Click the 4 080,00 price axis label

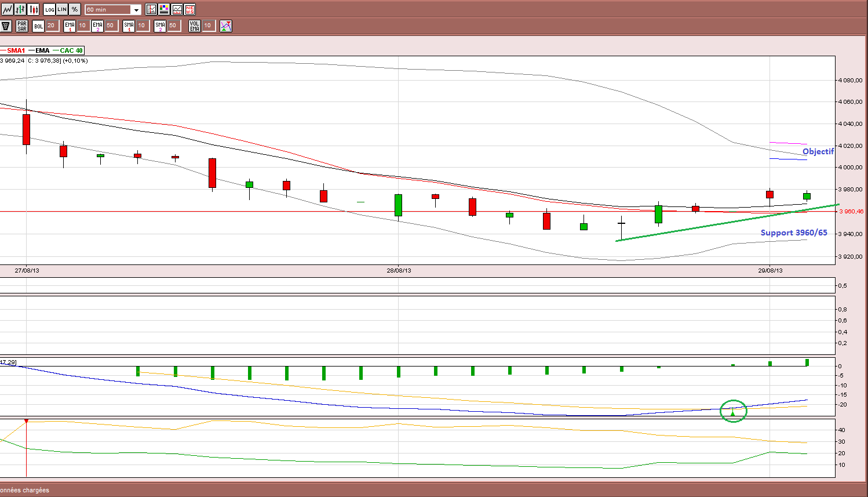851,81
